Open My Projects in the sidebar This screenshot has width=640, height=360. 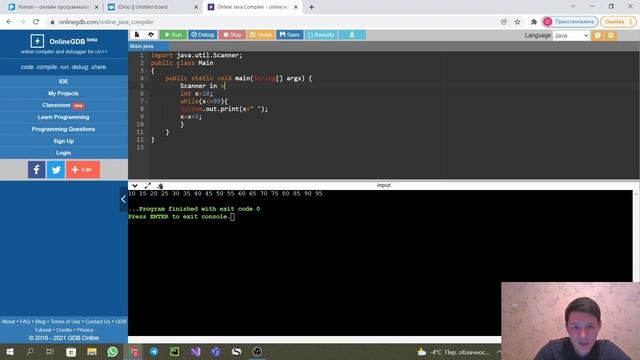[63, 93]
